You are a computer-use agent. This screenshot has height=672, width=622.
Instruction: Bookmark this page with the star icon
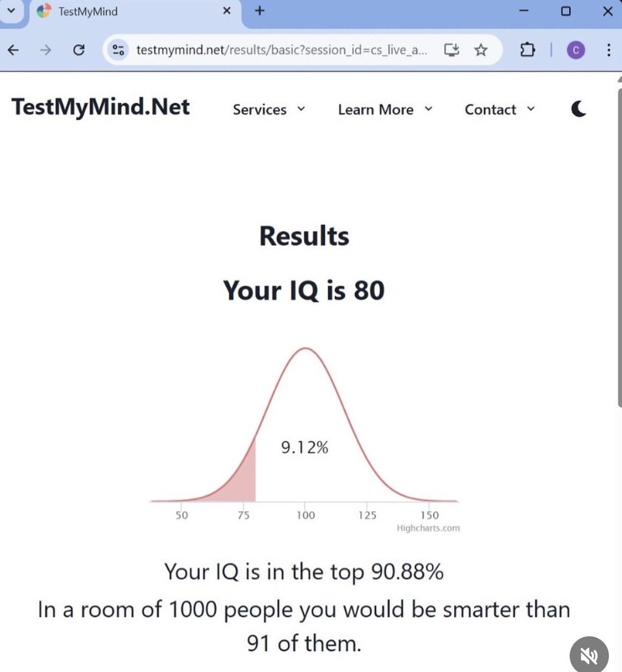481,50
